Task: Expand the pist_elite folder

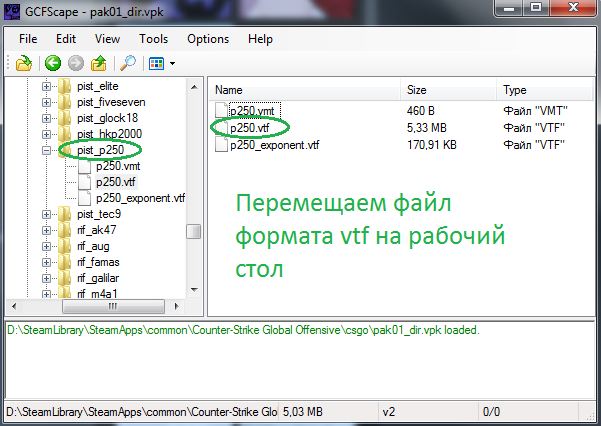Action: tap(46, 87)
